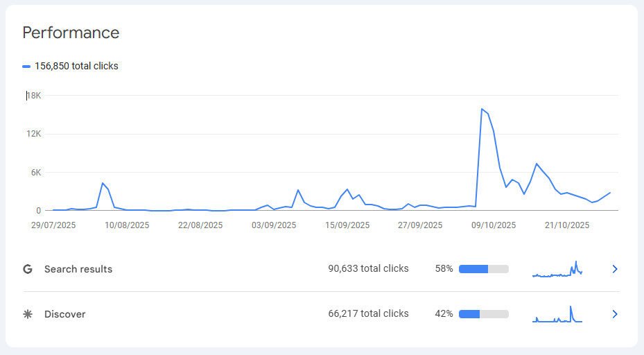The height and width of the screenshot is (355, 644).
Task: Expand Search results row chevron arrow
Action: pos(614,269)
